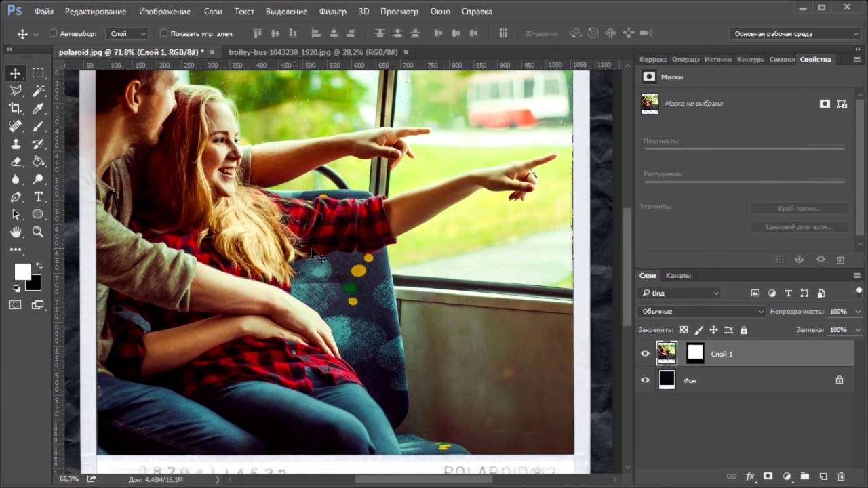Switch to the trolley-bus document tab
The width and height of the screenshot is (868, 488).
point(313,52)
